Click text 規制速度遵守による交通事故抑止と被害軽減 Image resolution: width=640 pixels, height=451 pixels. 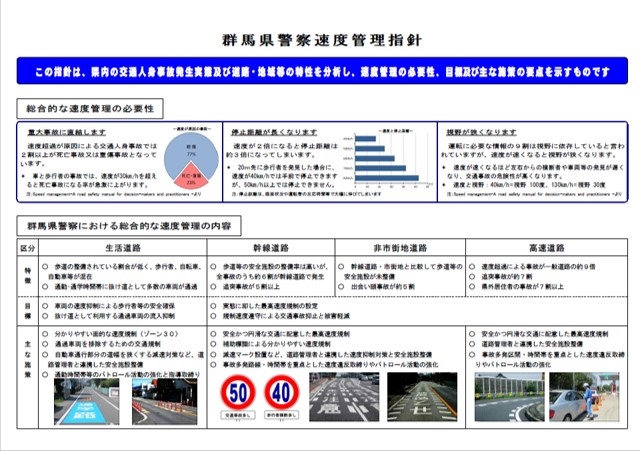pos(286,316)
